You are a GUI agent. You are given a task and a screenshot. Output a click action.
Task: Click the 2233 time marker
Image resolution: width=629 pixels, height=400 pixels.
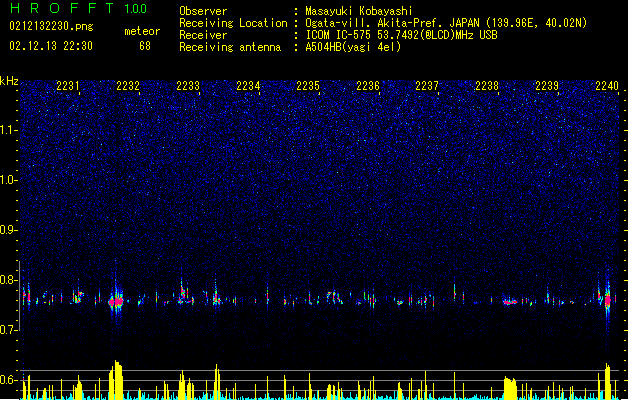188,86
